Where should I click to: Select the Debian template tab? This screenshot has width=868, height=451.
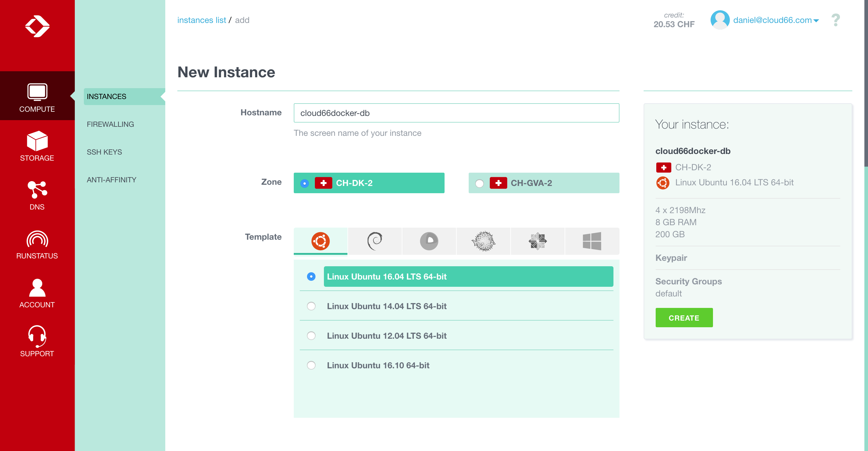[375, 241]
